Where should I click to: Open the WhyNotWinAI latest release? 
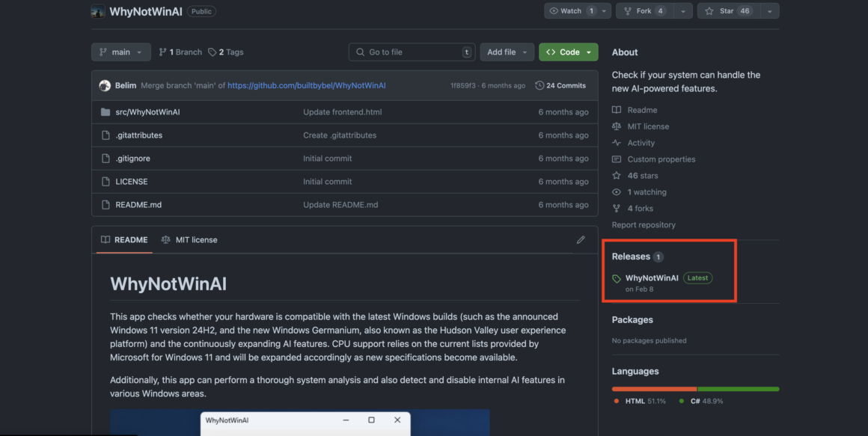tap(652, 277)
